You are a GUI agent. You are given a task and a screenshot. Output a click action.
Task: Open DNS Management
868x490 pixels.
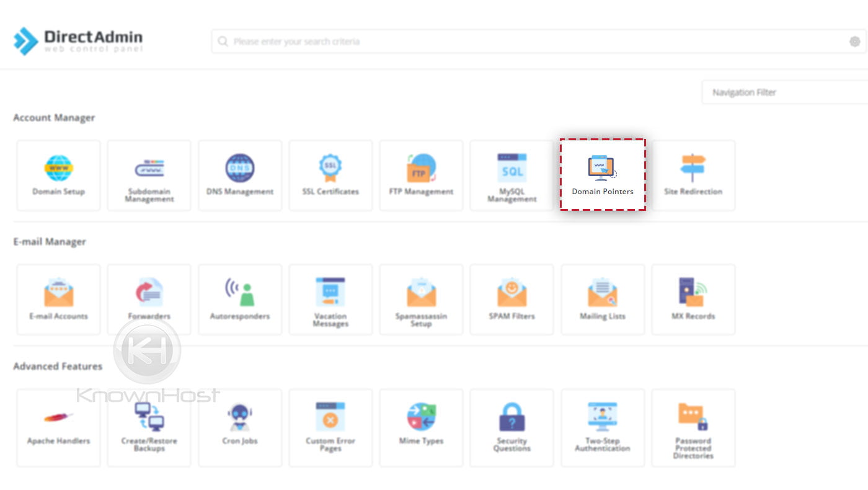pos(239,176)
